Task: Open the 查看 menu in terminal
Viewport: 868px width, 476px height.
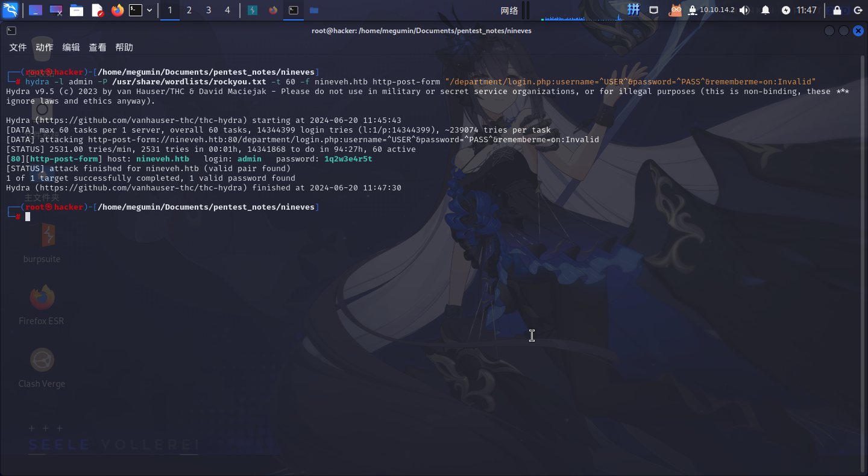Action: click(x=98, y=47)
